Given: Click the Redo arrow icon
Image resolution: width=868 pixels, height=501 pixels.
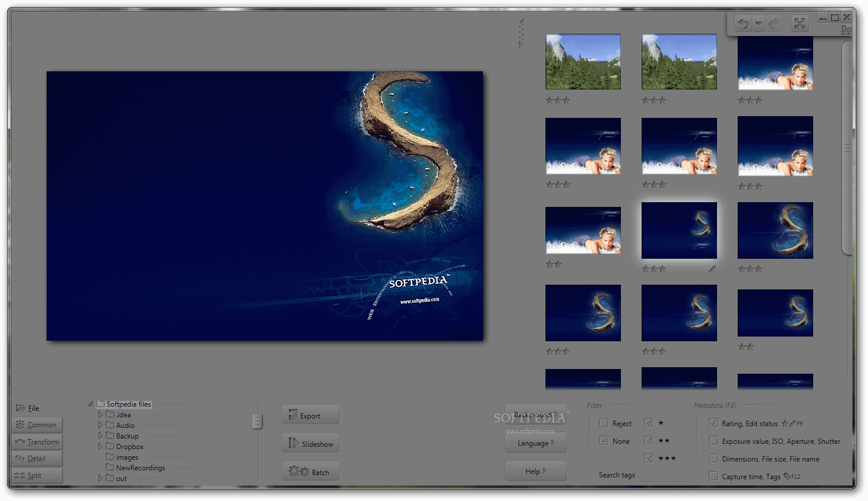Looking at the screenshot, I should 774,24.
